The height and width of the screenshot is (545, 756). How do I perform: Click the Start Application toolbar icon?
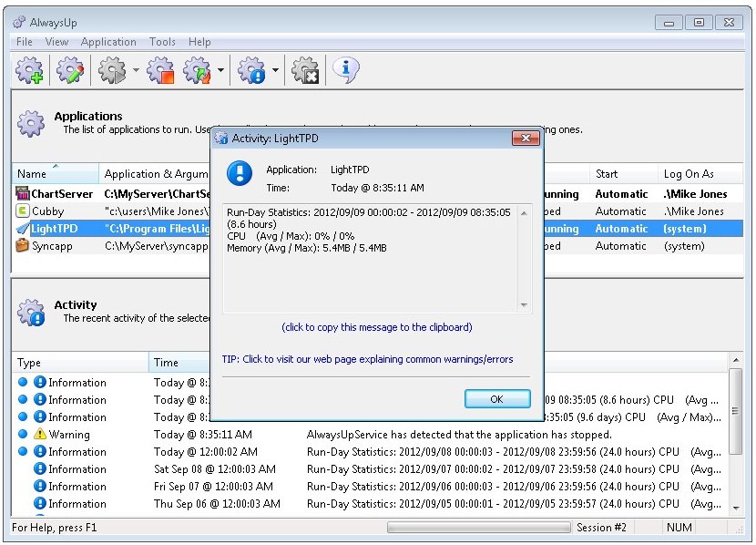(111, 70)
